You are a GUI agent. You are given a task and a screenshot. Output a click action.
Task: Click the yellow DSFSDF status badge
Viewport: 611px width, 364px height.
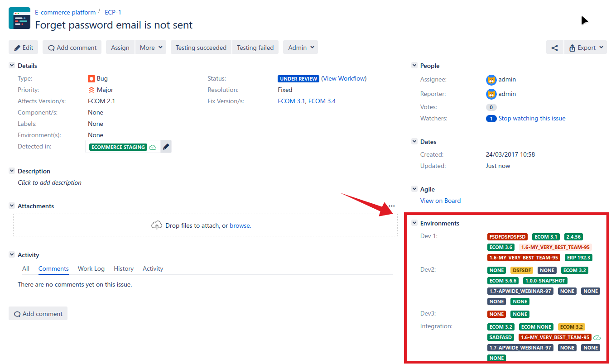pyautogui.click(x=521, y=270)
